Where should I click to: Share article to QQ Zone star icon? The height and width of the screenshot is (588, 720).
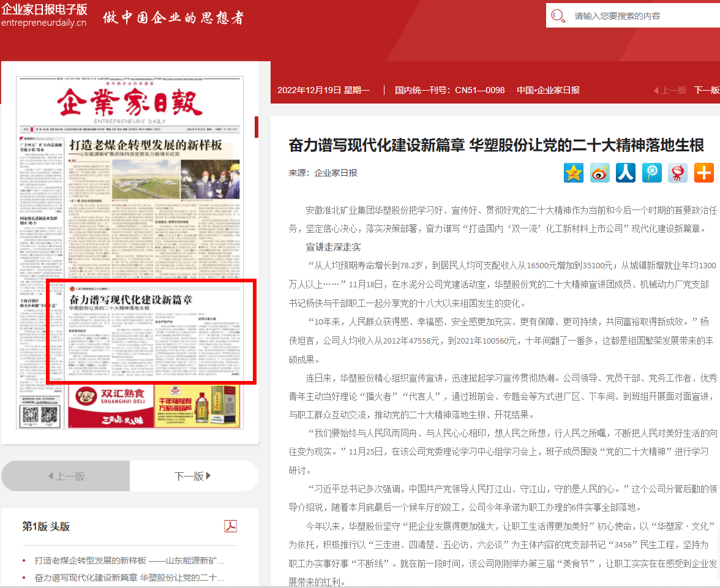[574, 173]
